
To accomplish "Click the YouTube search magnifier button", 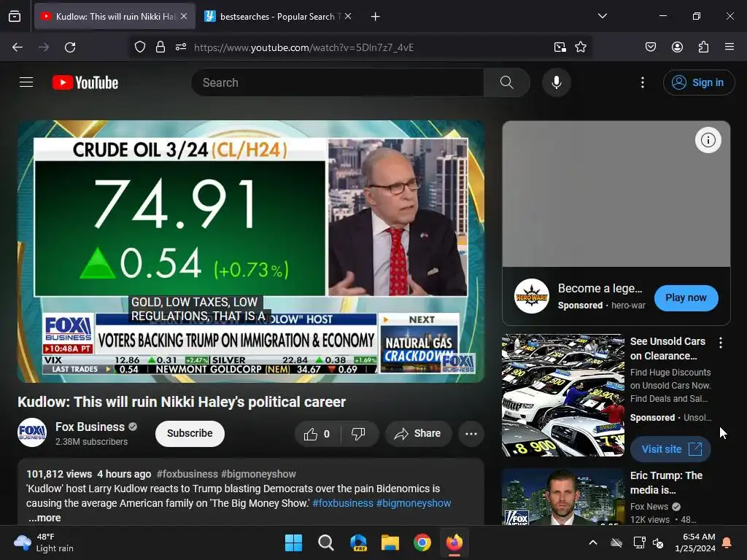I will 507,82.
